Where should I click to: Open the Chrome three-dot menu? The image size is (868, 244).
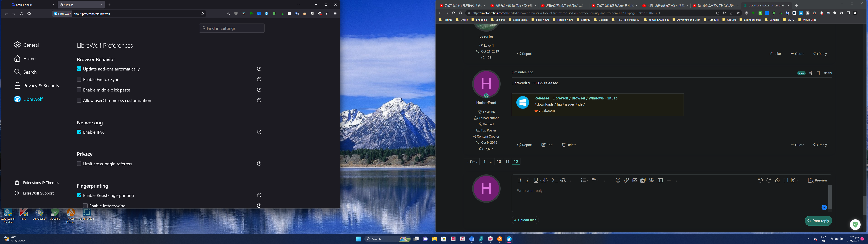pyautogui.click(x=862, y=13)
